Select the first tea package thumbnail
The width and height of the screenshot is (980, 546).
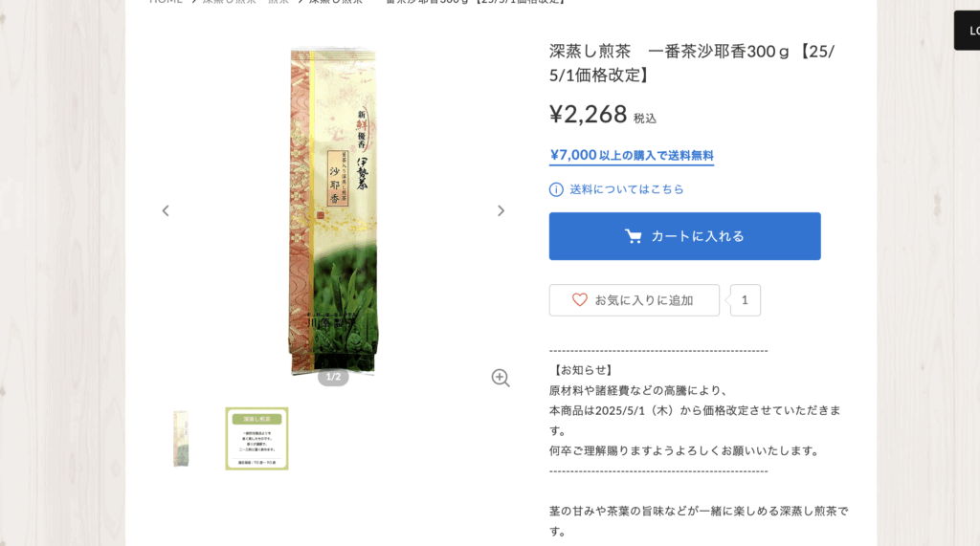click(181, 439)
